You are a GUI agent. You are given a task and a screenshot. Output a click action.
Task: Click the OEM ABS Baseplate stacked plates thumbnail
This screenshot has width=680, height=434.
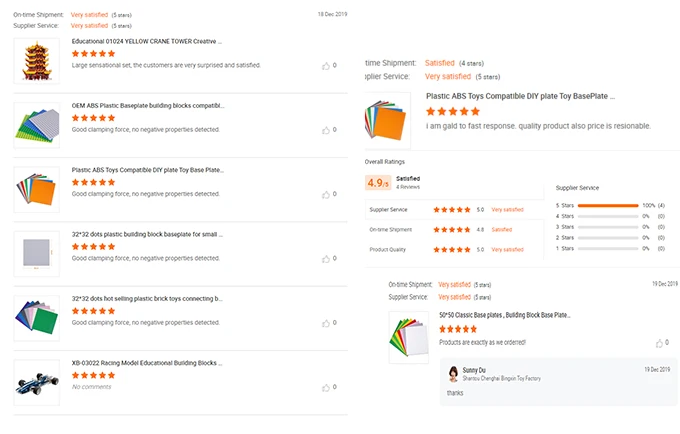[37, 124]
